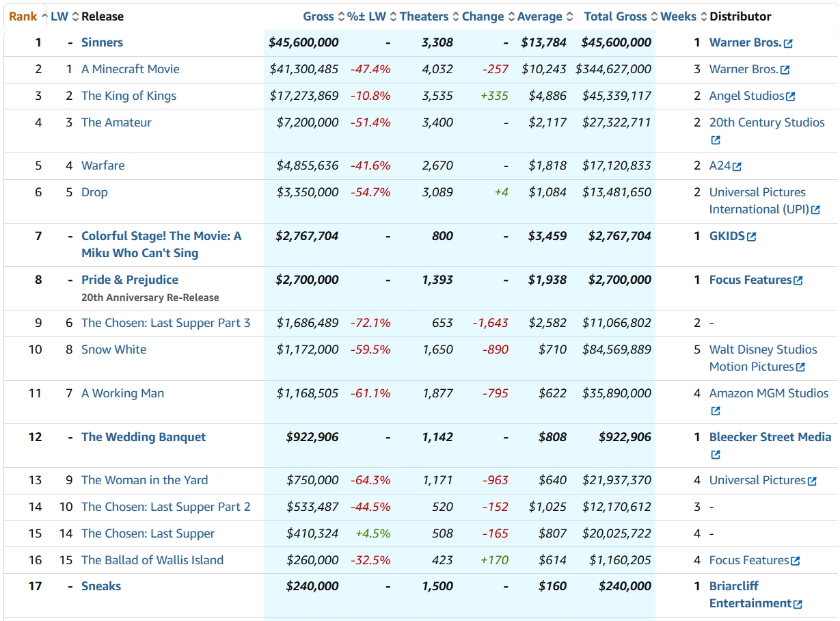Open The Woman in the Yard link
This screenshot has width=840, height=621.
click(144, 480)
